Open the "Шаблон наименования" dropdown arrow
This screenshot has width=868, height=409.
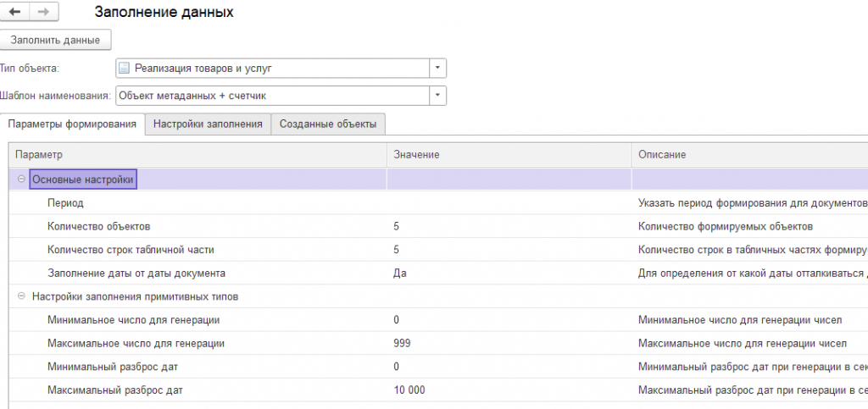coord(437,96)
